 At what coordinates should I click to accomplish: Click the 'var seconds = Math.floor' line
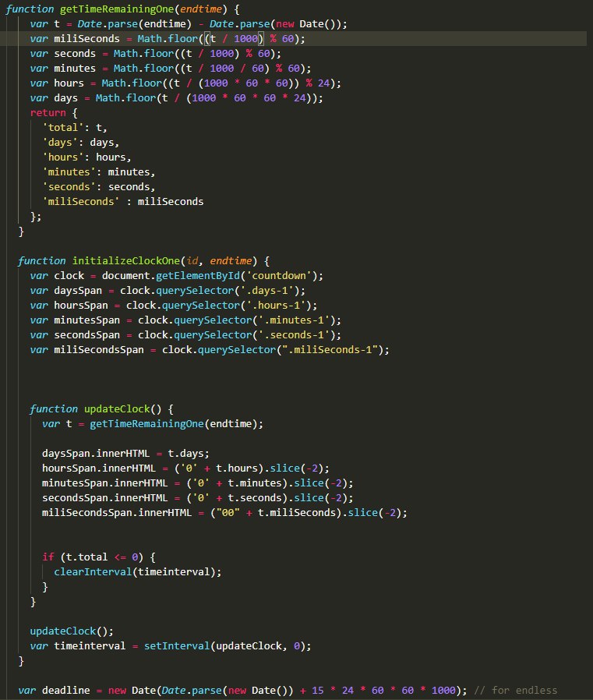click(x=155, y=53)
